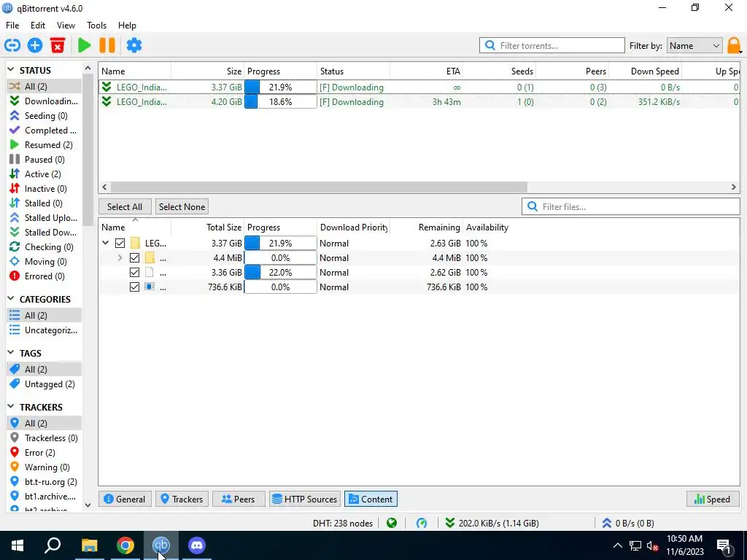Image resolution: width=747 pixels, height=560 pixels.
Task: Click the 21.9% progress bar in torrent list
Action: coord(280,87)
